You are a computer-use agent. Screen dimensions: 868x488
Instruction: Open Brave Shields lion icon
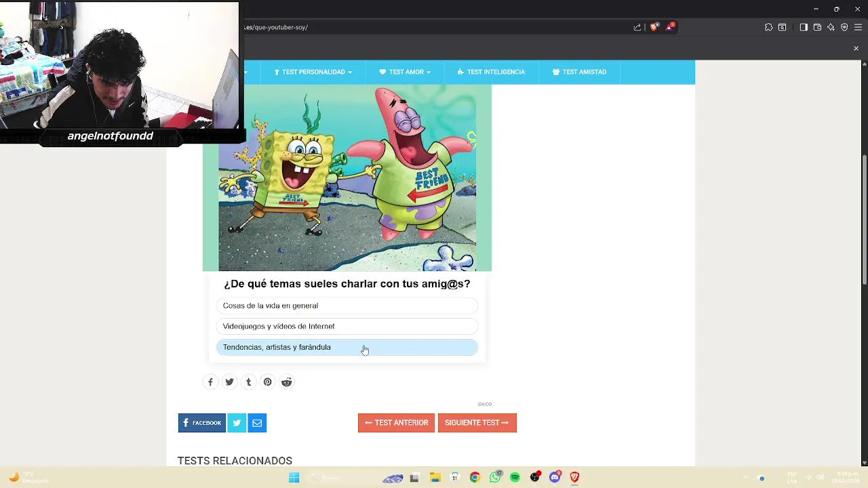coord(654,27)
